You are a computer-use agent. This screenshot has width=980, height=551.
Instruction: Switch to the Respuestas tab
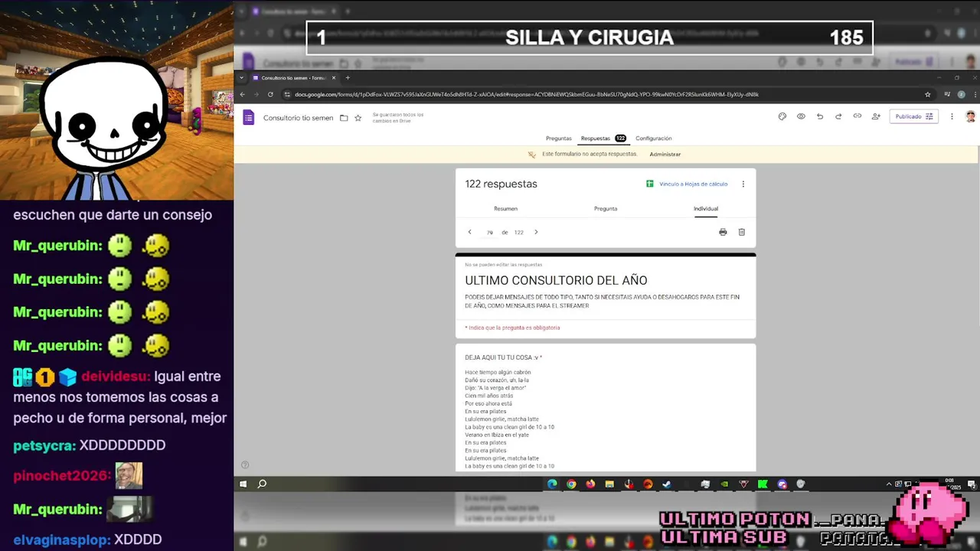tap(603, 139)
